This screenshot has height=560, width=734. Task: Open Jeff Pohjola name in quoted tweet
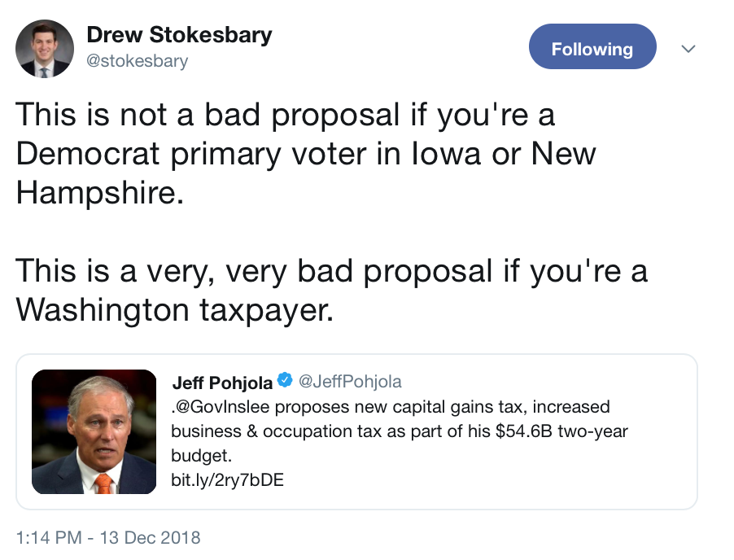click(222, 382)
